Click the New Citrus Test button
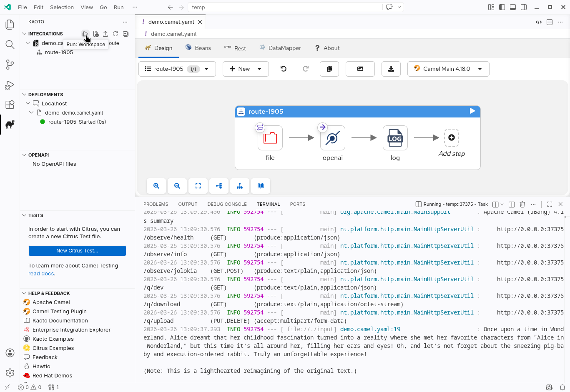570x392 pixels. (x=77, y=251)
